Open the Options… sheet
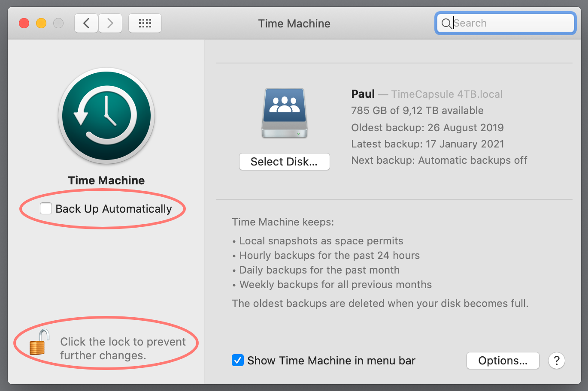The image size is (588, 391). (503, 361)
